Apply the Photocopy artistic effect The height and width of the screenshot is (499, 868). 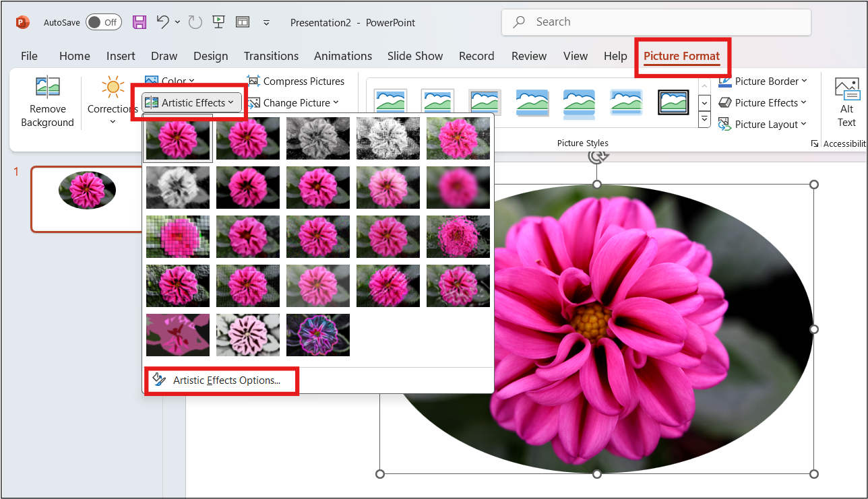tap(248, 335)
